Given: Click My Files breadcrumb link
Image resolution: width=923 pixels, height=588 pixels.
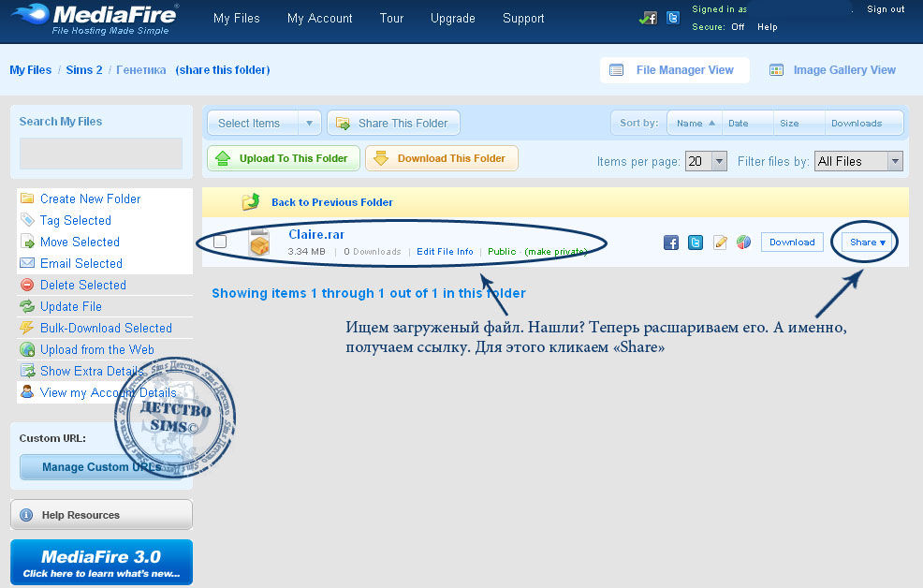Looking at the screenshot, I should 31,70.
